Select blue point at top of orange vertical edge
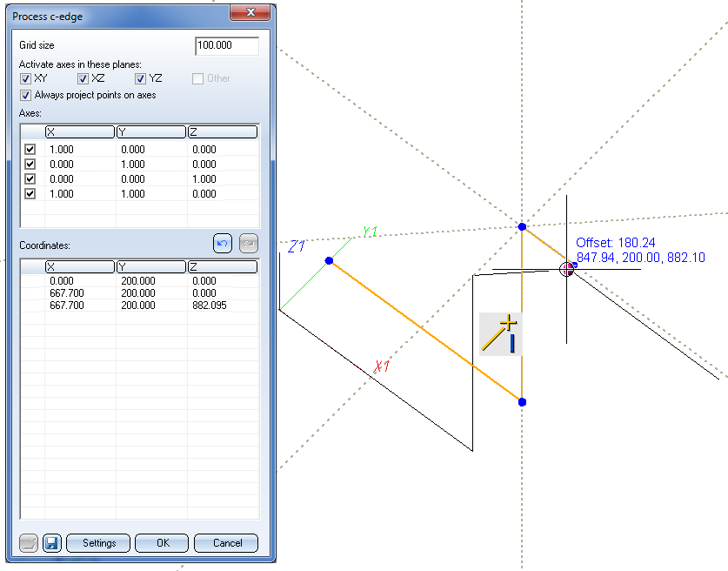 pos(522,226)
